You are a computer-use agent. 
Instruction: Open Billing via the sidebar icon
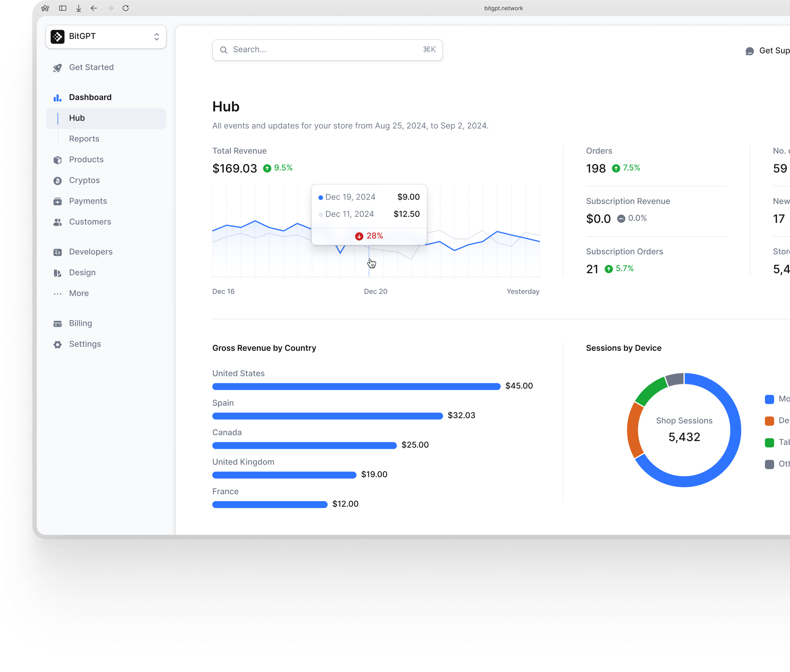pos(57,323)
